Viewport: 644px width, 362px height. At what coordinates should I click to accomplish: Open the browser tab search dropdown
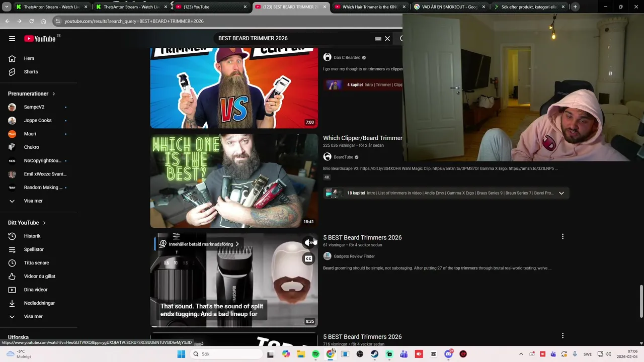[7, 7]
